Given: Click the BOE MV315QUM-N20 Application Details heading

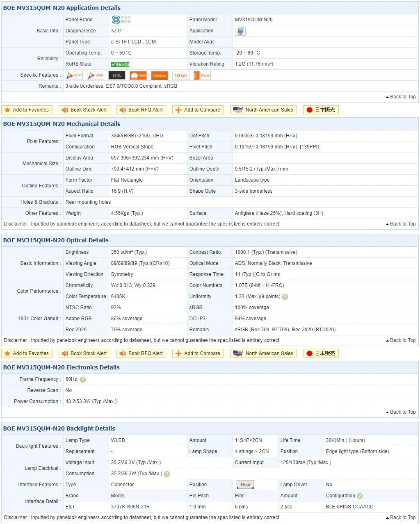Looking at the screenshot, I should click(x=62, y=8).
